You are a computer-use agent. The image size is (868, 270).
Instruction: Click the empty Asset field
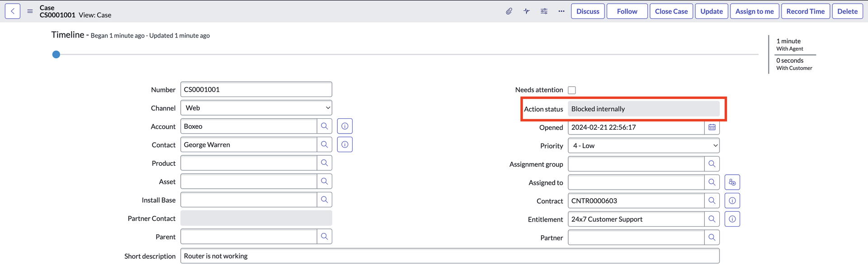pyautogui.click(x=249, y=182)
